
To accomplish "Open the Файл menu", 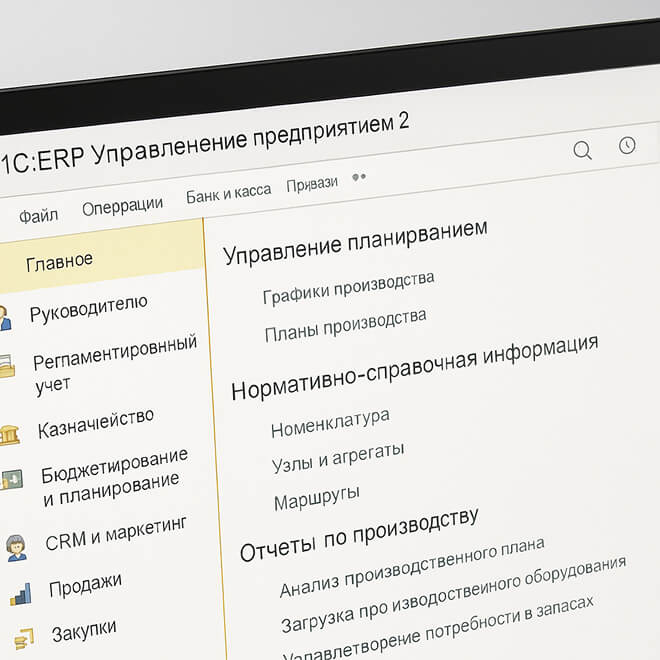I will tap(38, 216).
